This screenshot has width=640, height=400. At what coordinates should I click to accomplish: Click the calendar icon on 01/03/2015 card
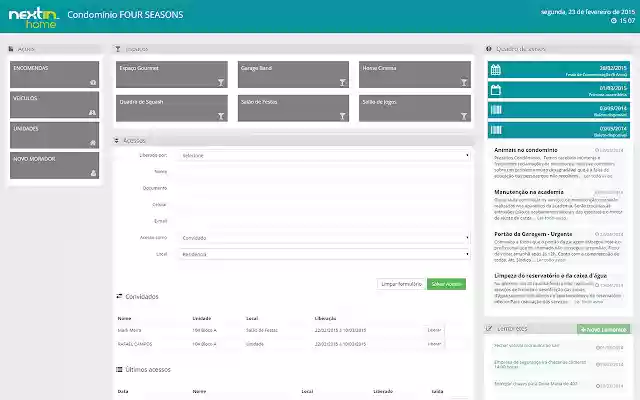click(496, 90)
